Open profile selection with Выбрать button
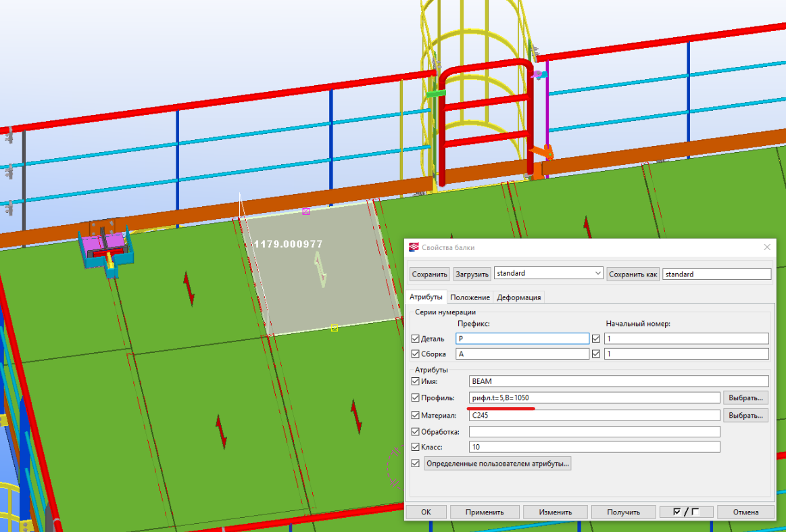 tap(745, 397)
